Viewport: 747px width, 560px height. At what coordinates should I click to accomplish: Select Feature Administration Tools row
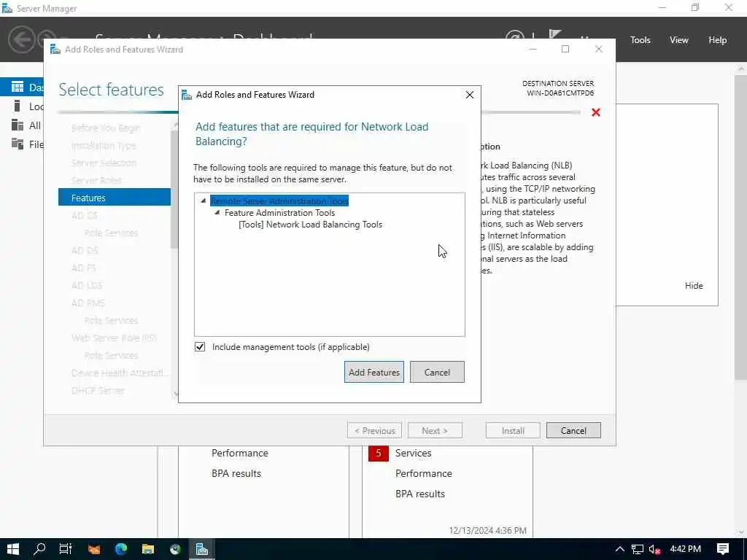279,213
